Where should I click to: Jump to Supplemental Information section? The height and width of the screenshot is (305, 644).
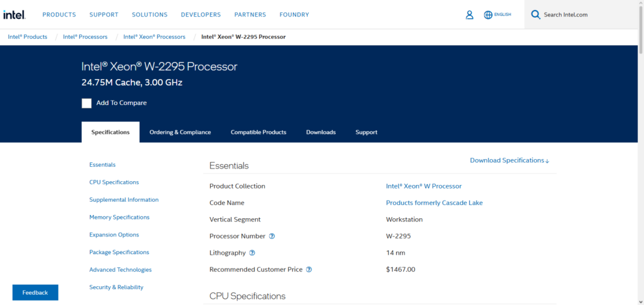click(x=124, y=200)
